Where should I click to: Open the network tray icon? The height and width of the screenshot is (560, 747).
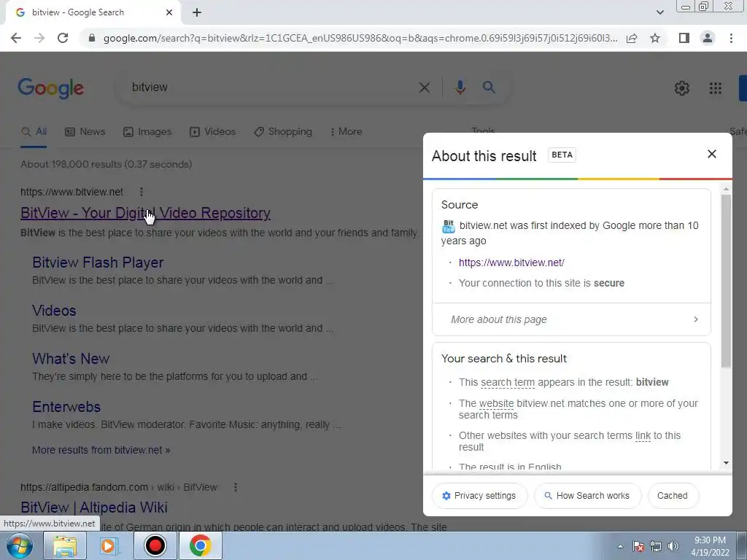(x=656, y=546)
